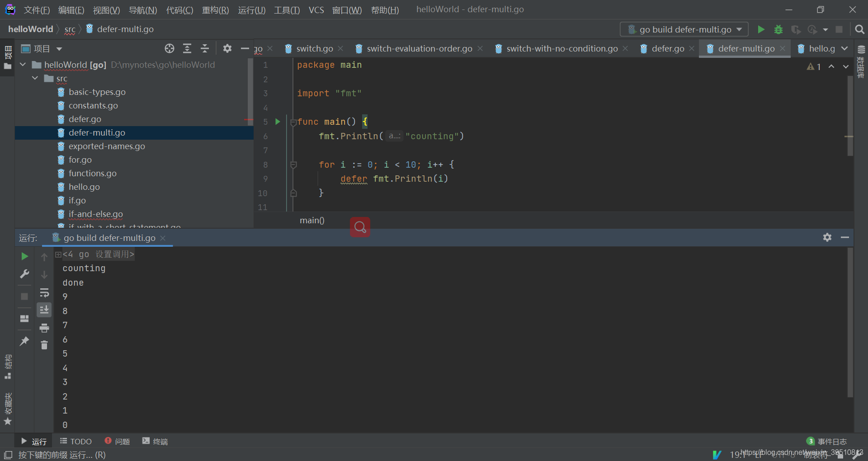Click the warning count indicator
Viewport: 868px width, 461px height.
tap(814, 67)
